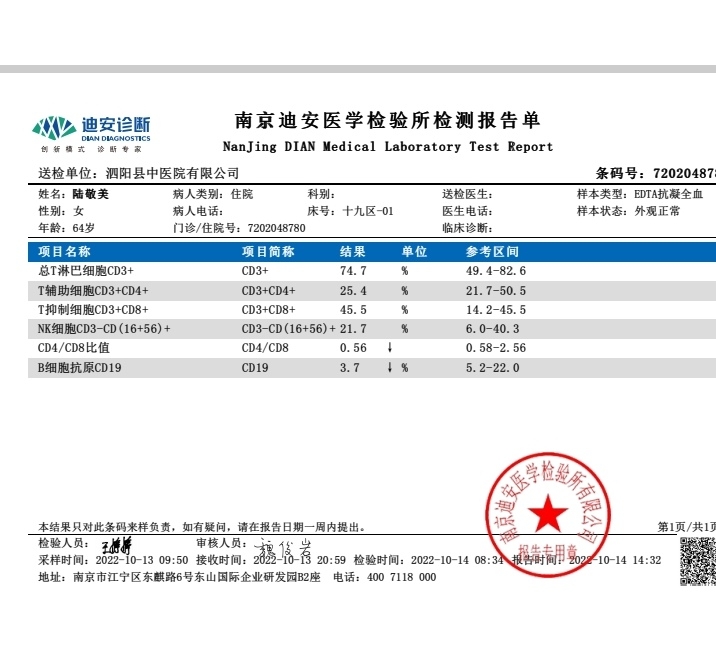Click the NK cell result 21.7
This screenshot has height=657, width=716.
353,329
